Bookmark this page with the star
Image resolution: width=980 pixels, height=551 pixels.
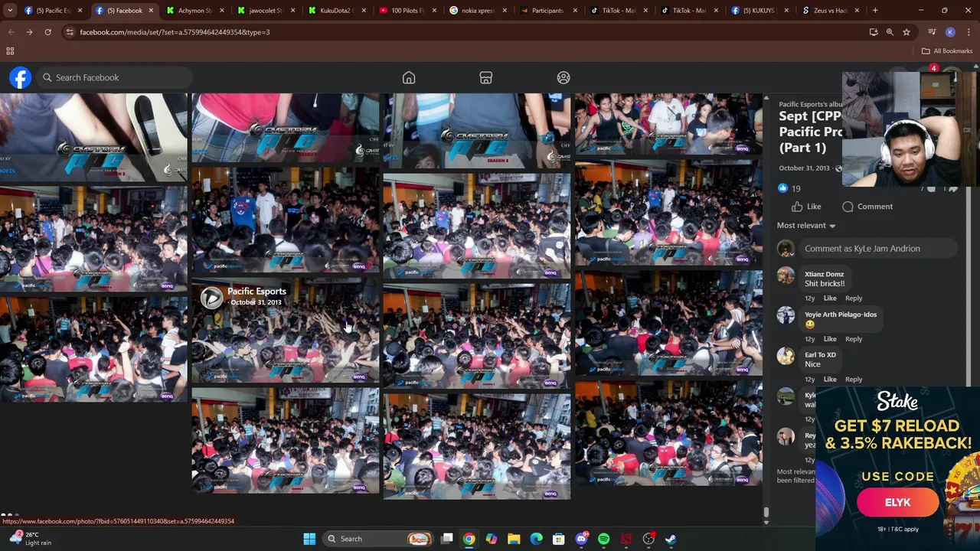coord(906,32)
